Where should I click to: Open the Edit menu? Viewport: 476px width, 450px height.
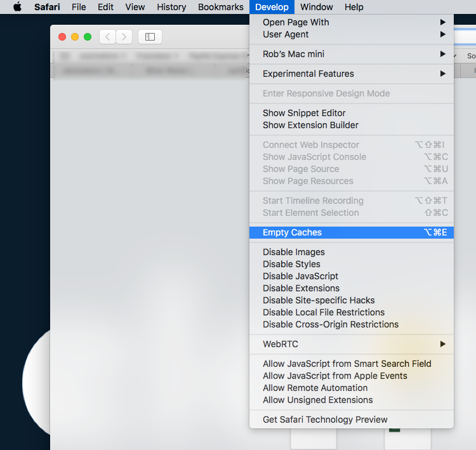pyautogui.click(x=105, y=7)
